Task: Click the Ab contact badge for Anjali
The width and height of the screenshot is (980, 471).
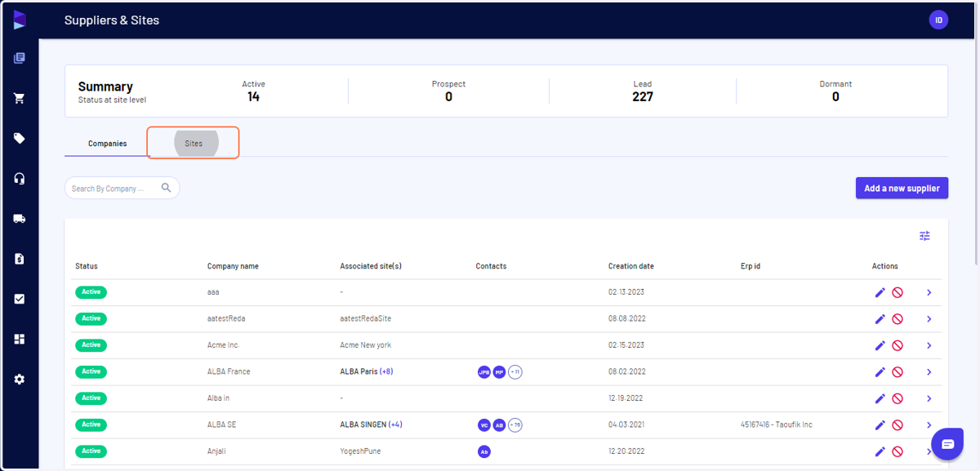Action: tap(484, 451)
